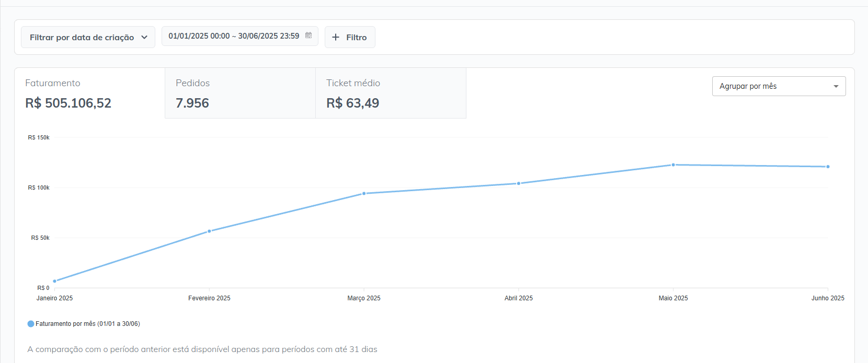Click the 'R$ 0' y-axis label
Screen dimensions: 868x363
coord(43,288)
